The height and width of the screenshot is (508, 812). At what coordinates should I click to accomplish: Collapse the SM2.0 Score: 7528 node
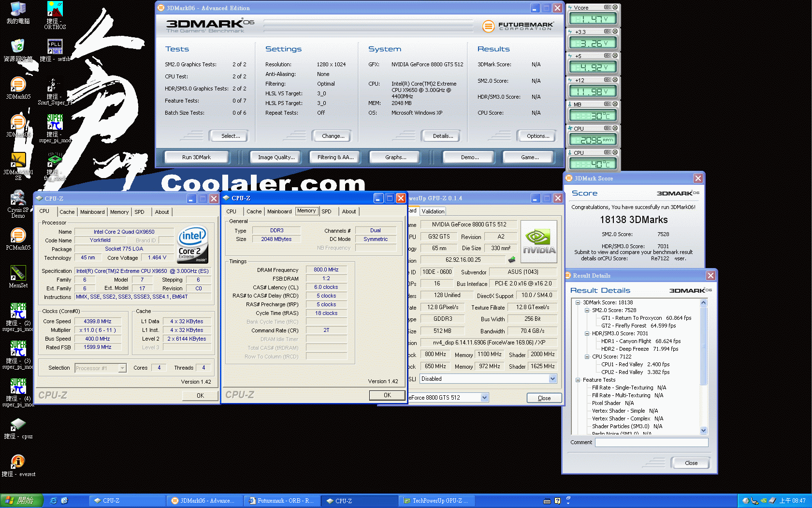pos(587,310)
